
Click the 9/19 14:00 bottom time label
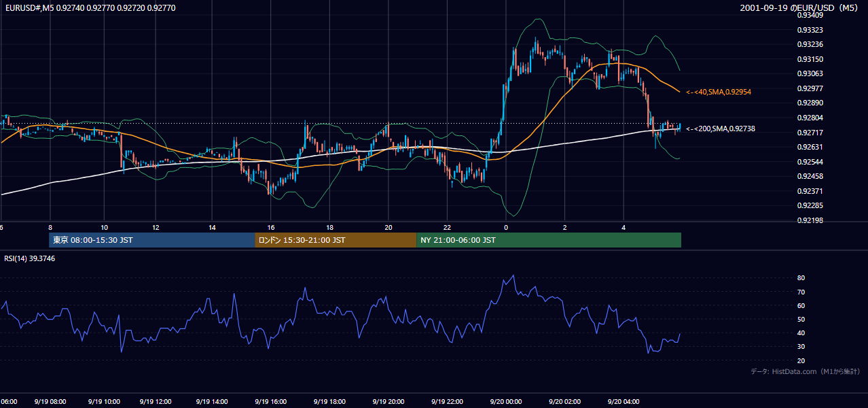212,402
